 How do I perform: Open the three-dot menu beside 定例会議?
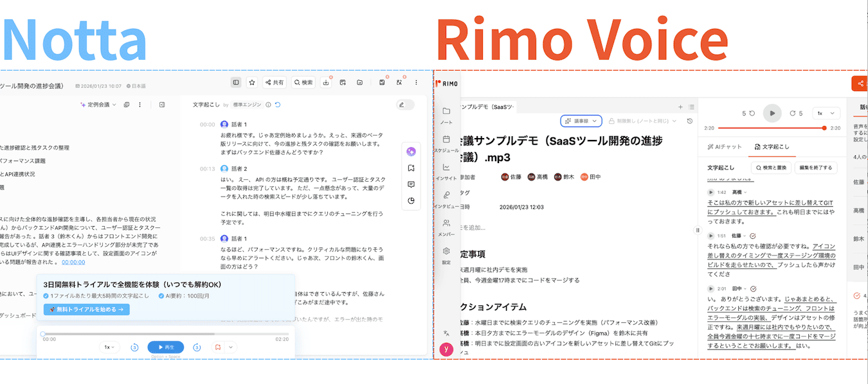pos(140,105)
